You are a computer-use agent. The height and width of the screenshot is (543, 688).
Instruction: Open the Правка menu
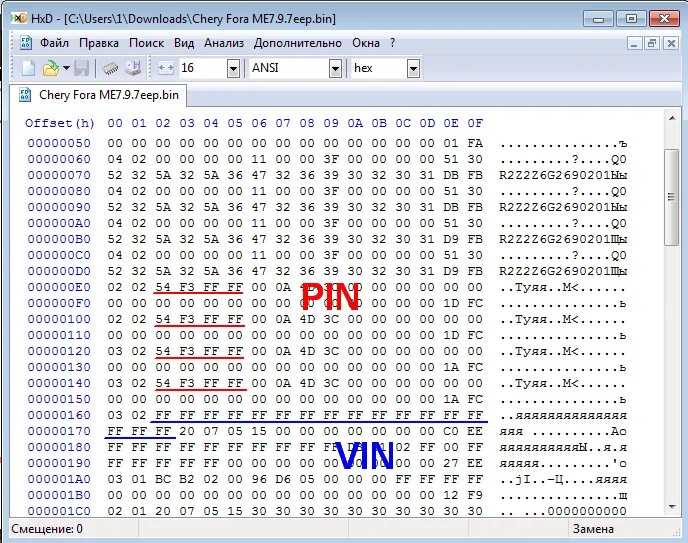(x=99, y=43)
